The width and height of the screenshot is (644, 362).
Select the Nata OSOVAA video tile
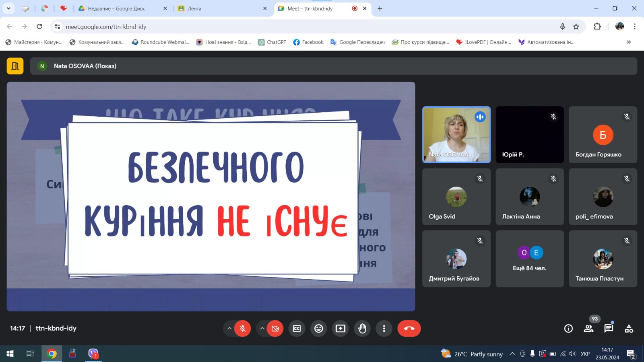tap(456, 135)
